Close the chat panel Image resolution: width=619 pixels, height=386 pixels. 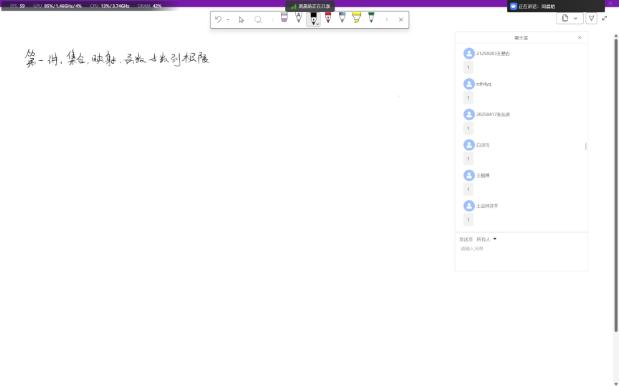click(580, 37)
